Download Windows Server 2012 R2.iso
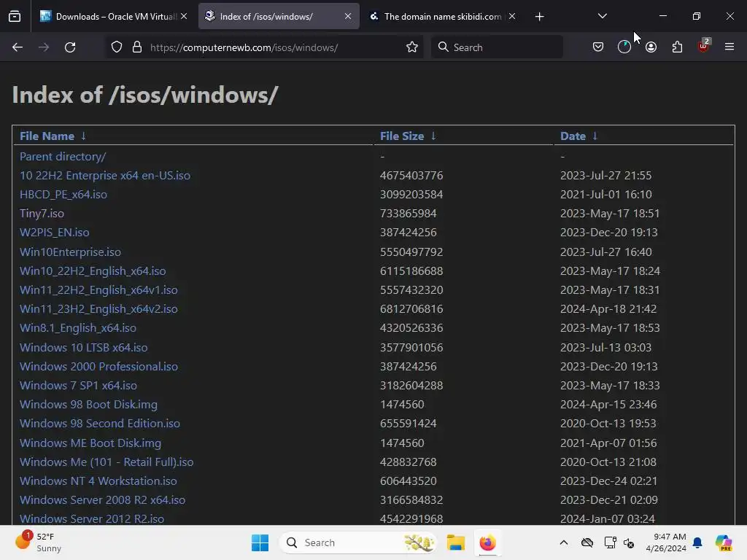Image resolution: width=747 pixels, height=560 pixels. tap(91, 519)
